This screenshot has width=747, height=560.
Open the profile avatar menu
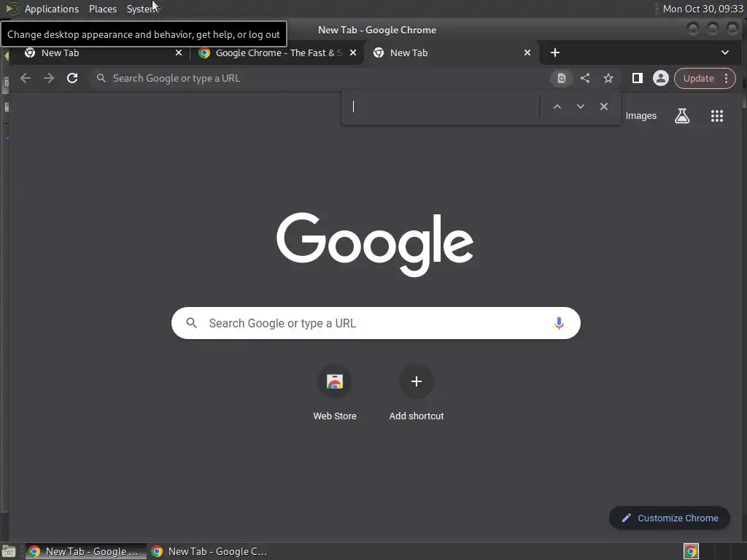click(x=661, y=78)
